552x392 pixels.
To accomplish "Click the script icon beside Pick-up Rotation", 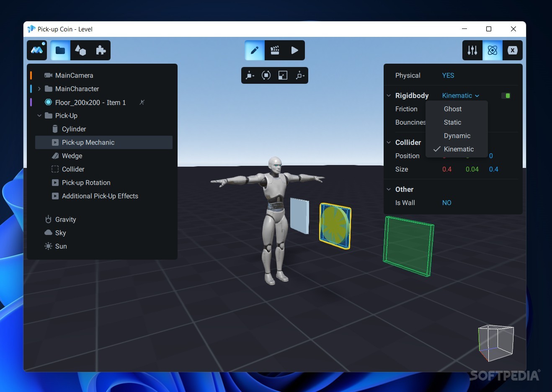I will pyautogui.click(x=55, y=183).
